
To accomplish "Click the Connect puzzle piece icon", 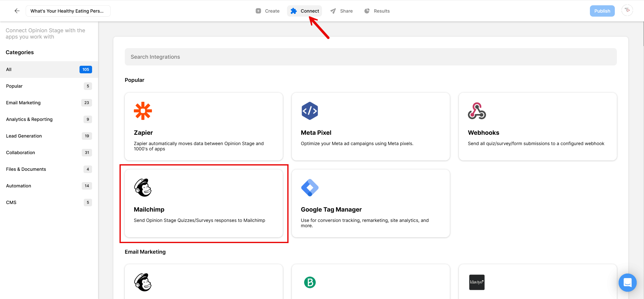I will tap(294, 11).
